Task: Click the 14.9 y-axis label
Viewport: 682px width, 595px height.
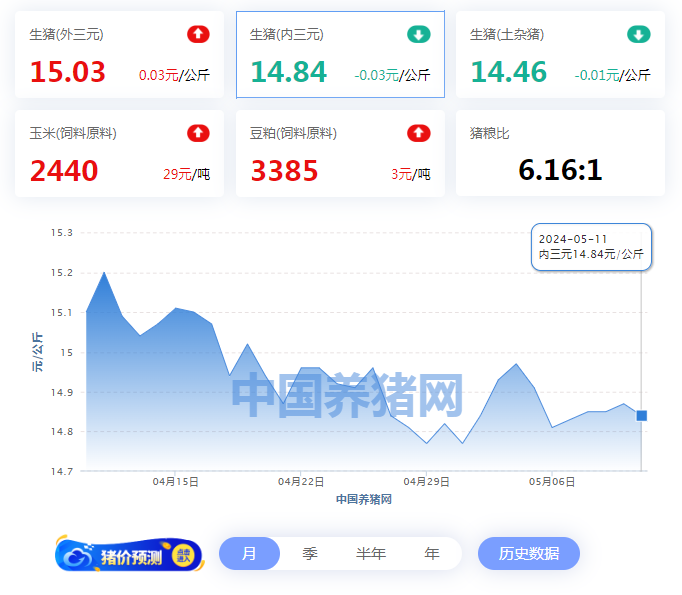Action: 62,393
